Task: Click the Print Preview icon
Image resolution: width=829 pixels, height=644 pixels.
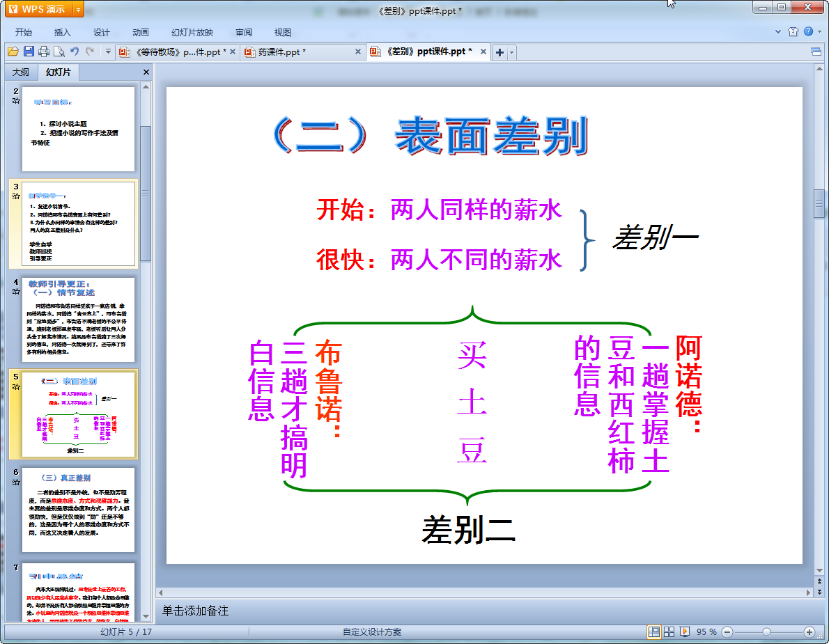Action: [x=59, y=52]
